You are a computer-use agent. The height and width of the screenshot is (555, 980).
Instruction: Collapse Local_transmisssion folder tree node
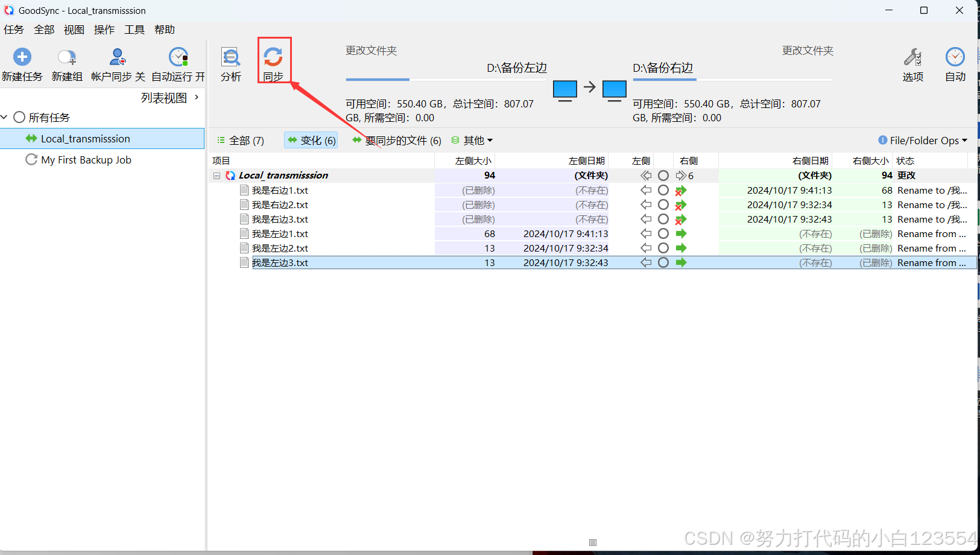point(217,176)
